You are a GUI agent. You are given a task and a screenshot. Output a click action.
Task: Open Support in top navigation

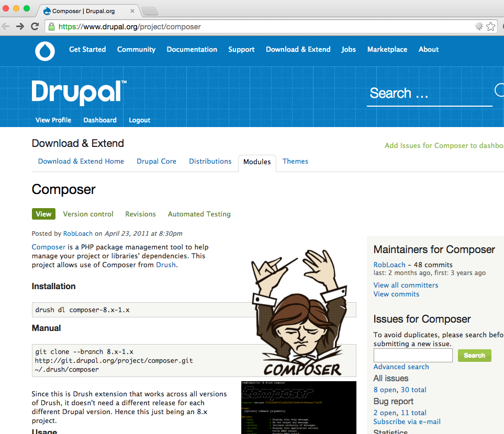[x=241, y=50]
